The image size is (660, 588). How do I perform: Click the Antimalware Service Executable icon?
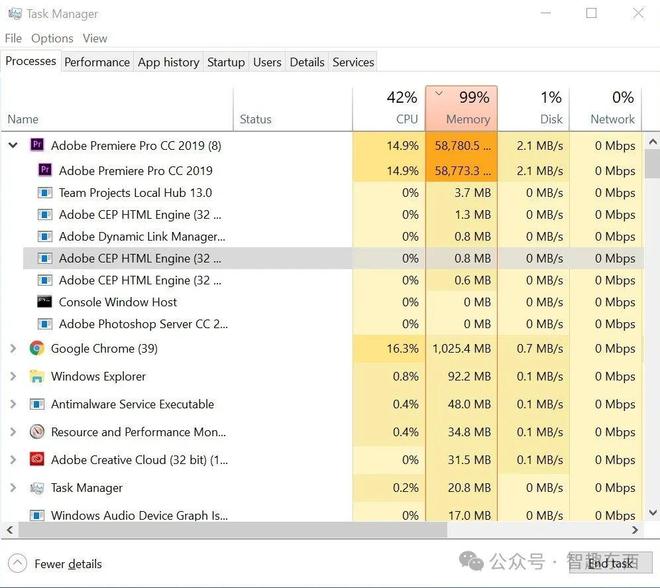click(37, 404)
